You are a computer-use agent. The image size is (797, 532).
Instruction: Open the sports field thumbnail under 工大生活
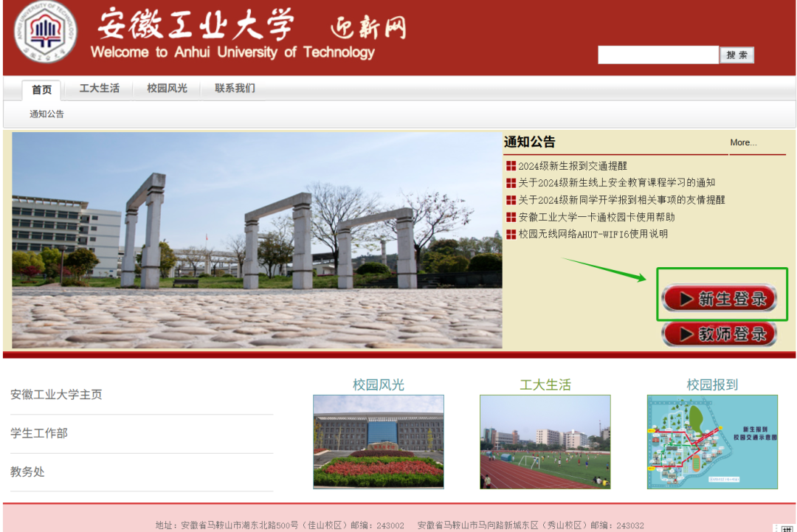click(545, 442)
